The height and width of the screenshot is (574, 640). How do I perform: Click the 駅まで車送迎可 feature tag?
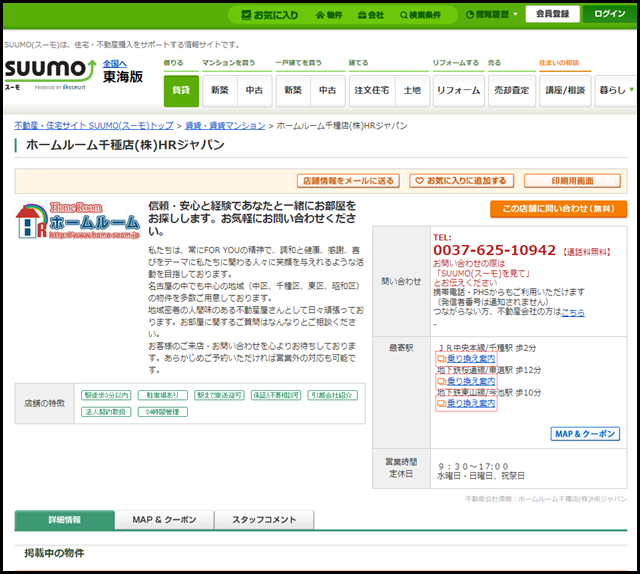(x=219, y=395)
